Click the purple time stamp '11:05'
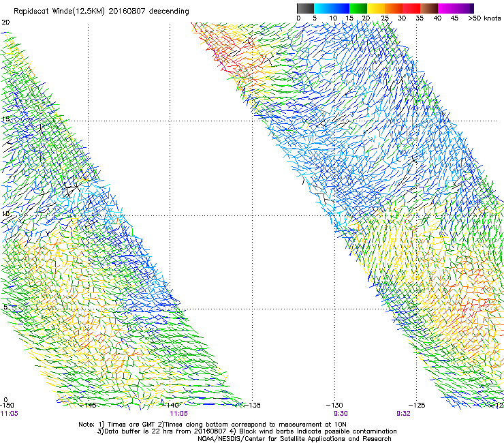 click(10, 414)
